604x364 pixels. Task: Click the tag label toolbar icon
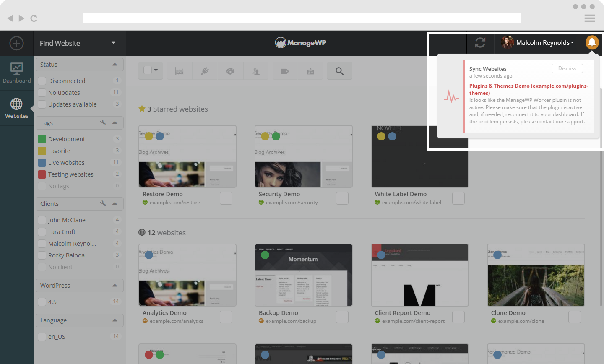click(x=285, y=71)
